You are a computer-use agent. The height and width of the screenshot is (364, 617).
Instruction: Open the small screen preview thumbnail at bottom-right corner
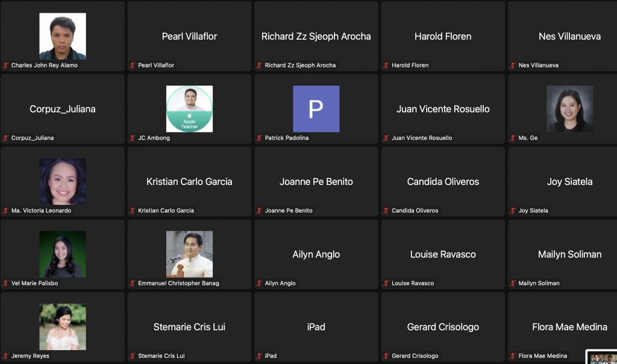(602, 357)
